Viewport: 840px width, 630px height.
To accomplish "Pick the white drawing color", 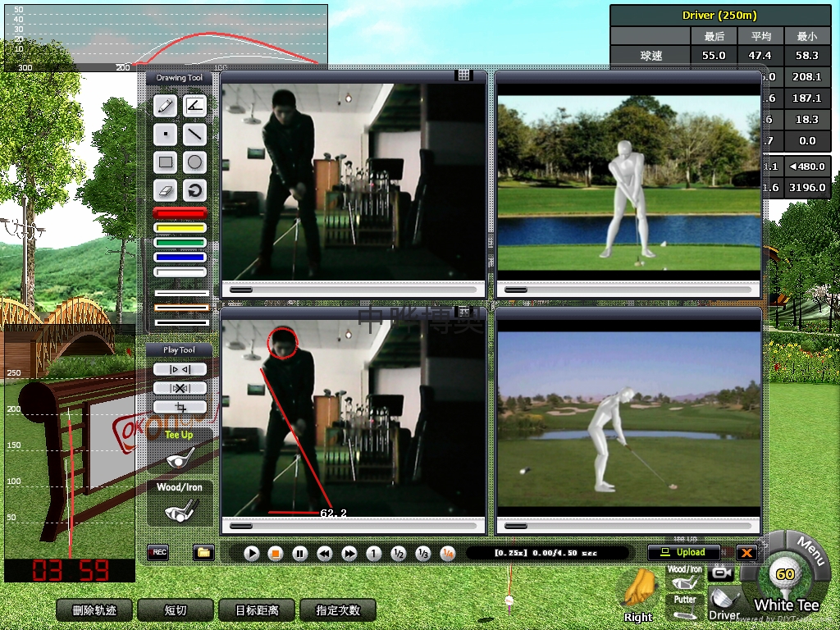I will (x=180, y=272).
